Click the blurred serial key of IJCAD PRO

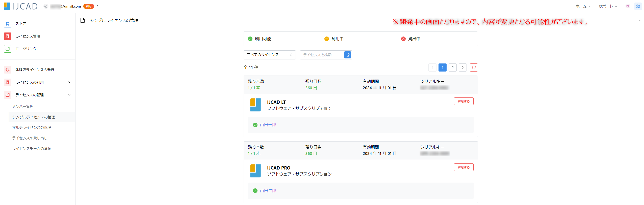tap(435, 154)
